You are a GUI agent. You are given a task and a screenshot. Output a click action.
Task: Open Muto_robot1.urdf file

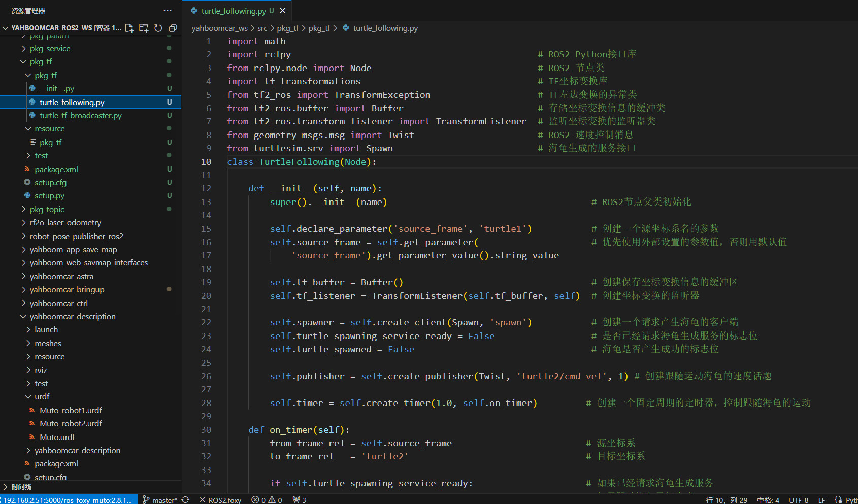[x=71, y=411]
